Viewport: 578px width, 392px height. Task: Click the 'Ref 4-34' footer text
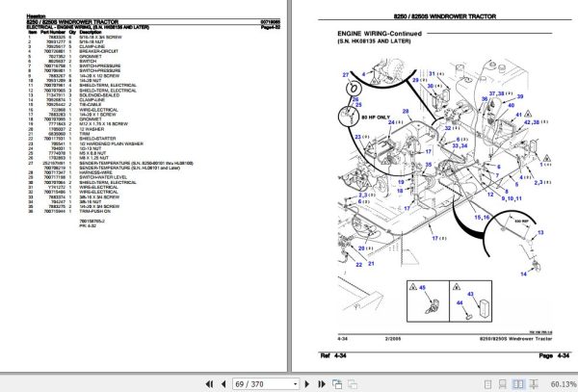tap(333, 355)
